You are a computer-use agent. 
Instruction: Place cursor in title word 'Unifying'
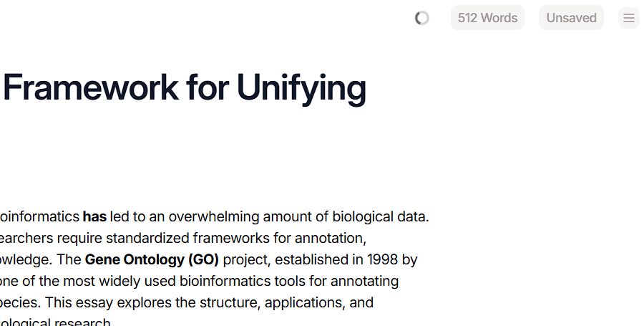point(301,88)
